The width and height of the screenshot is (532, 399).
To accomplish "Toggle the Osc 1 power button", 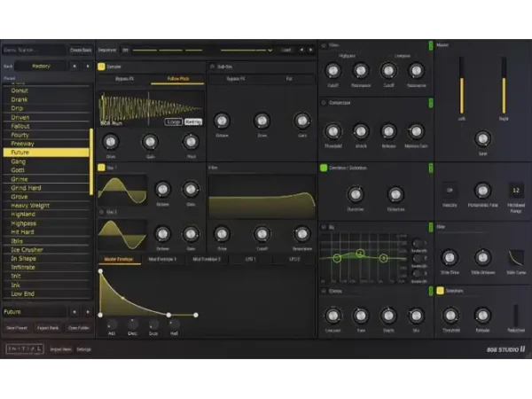I will click(x=101, y=168).
